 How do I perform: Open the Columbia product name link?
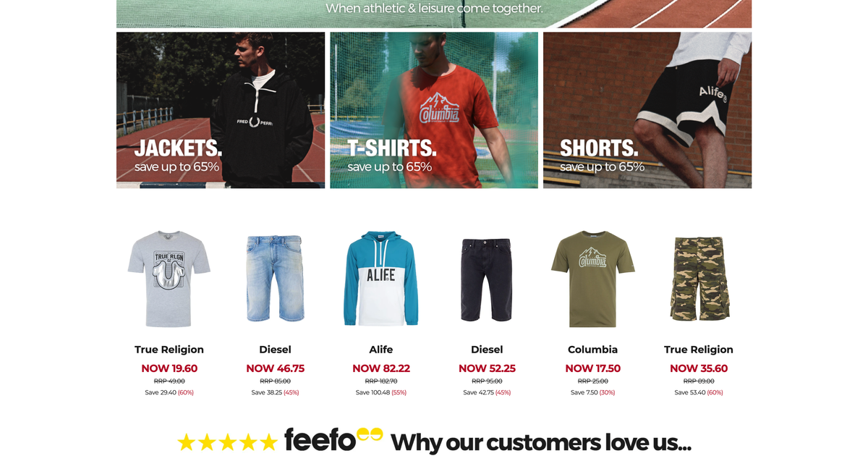coord(593,350)
